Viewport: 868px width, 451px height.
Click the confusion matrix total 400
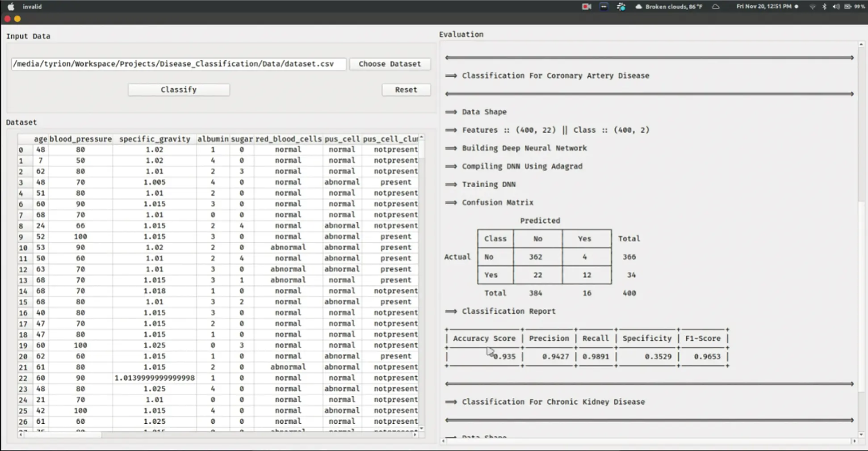coord(629,293)
